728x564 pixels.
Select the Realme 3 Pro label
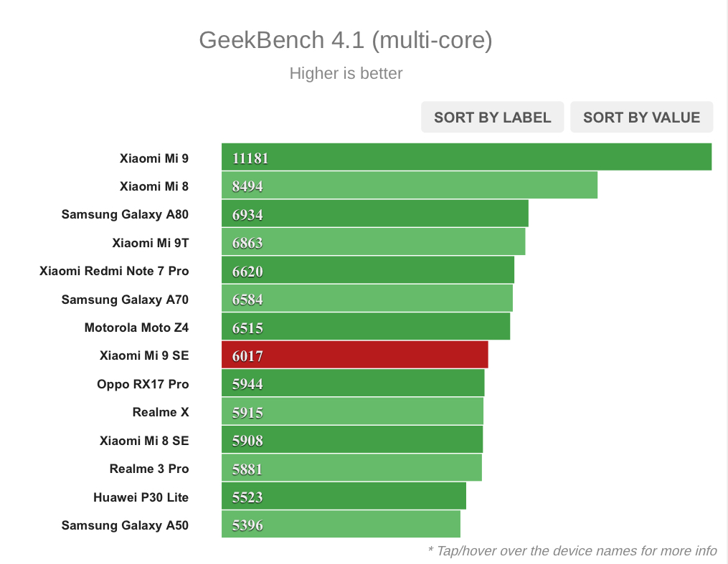pos(149,469)
